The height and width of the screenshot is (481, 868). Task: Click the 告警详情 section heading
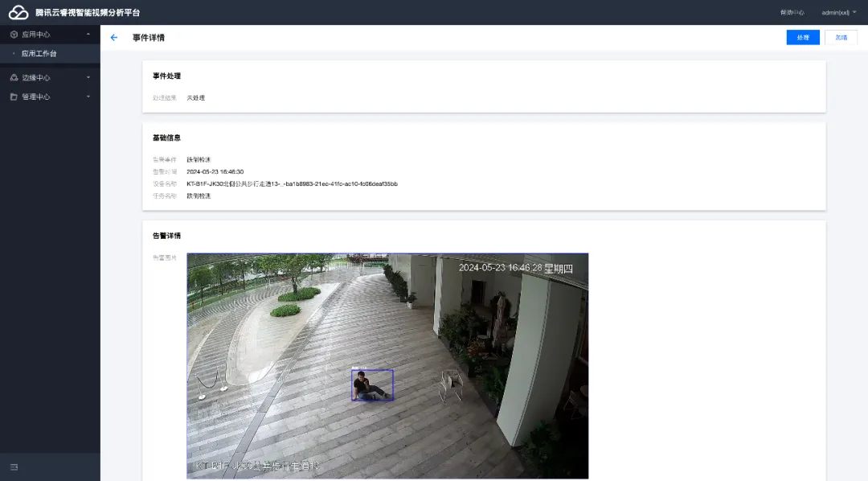point(166,236)
